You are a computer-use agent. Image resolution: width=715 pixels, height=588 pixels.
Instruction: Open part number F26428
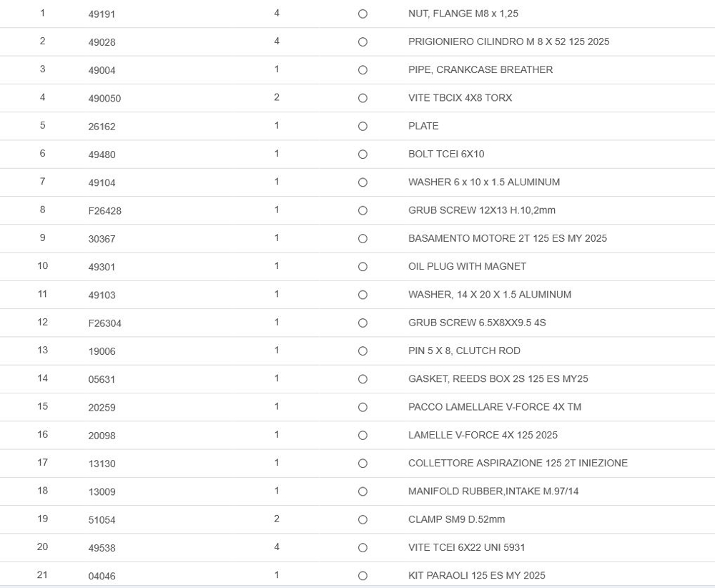[x=104, y=211]
